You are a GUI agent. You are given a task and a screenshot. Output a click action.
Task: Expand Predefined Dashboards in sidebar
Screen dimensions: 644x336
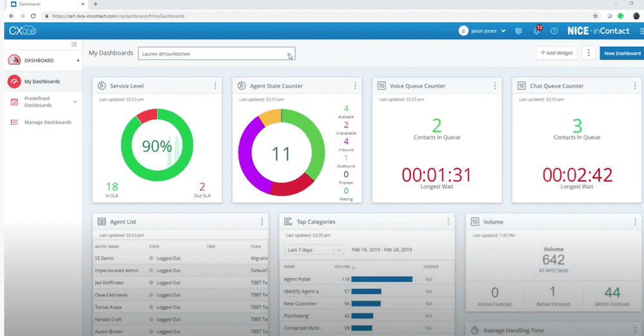[x=75, y=102]
